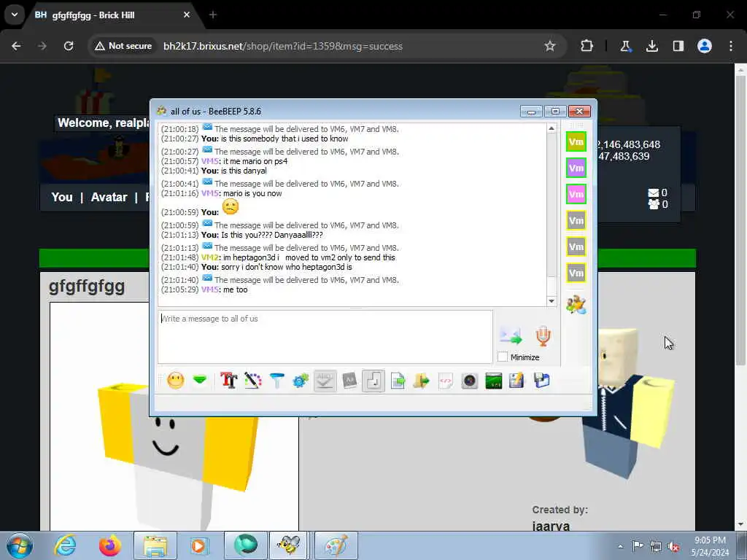Click the green chalkboard icon in BeeBEEP toolbar
This screenshot has width=747, height=560.
494,381
